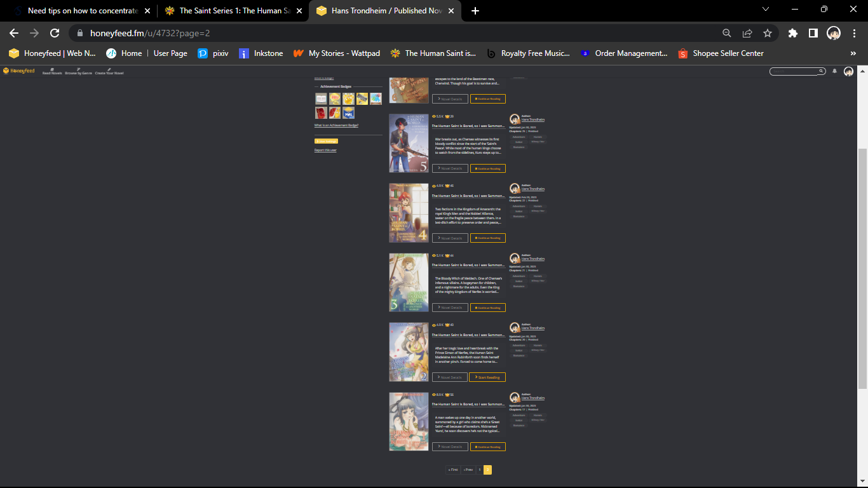Click the volume 5 novel cover thumbnail

[x=409, y=144]
